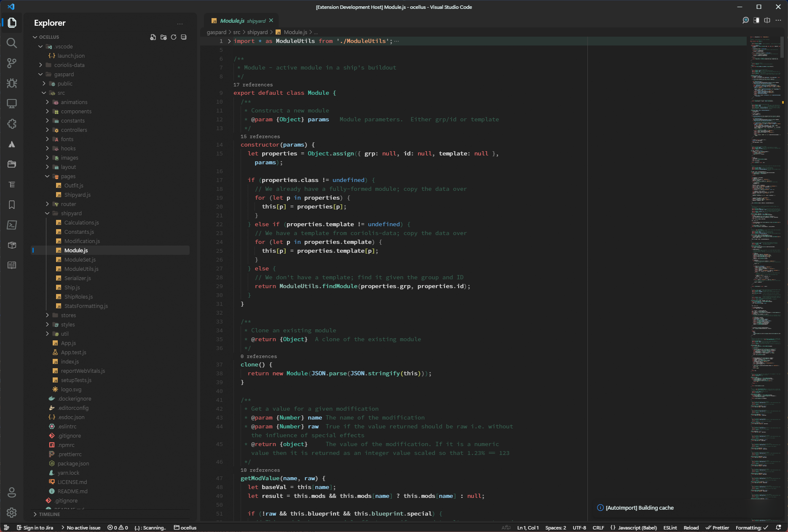
Task: Unfold the import block on line 1
Action: coord(229,41)
